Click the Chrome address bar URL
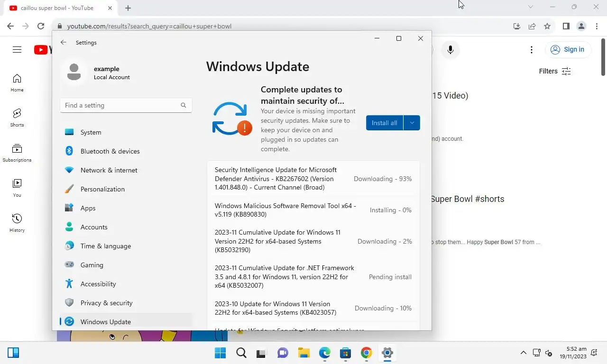Viewport: 607px width, 364px height. 149,26
